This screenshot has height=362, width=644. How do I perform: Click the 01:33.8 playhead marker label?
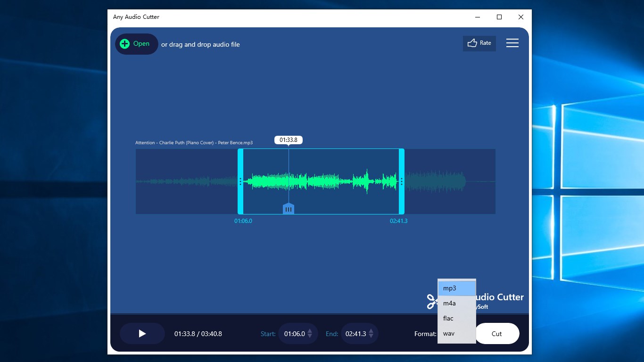pyautogui.click(x=288, y=140)
